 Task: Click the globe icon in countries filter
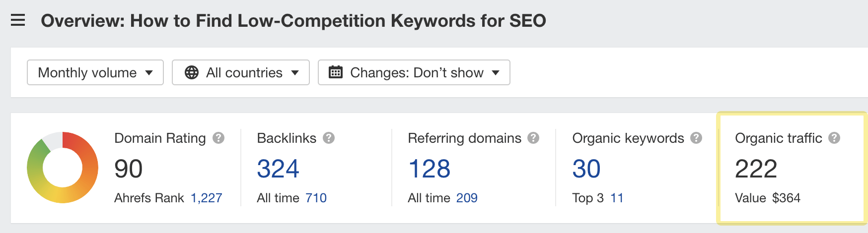tap(192, 72)
